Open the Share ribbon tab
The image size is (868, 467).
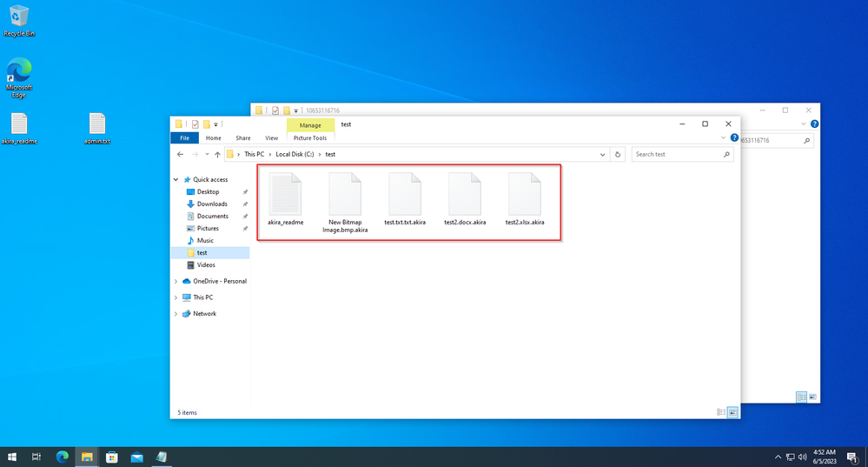[243, 138]
